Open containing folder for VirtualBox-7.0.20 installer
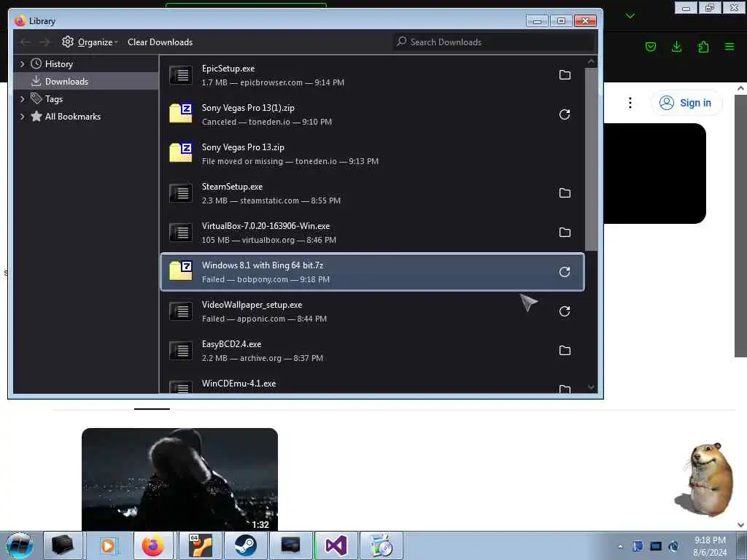 [x=565, y=233]
